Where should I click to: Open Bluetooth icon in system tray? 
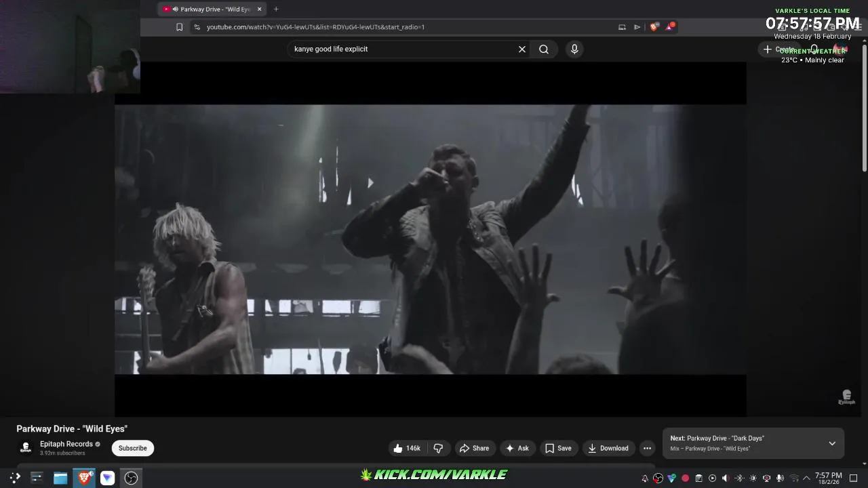click(739, 479)
